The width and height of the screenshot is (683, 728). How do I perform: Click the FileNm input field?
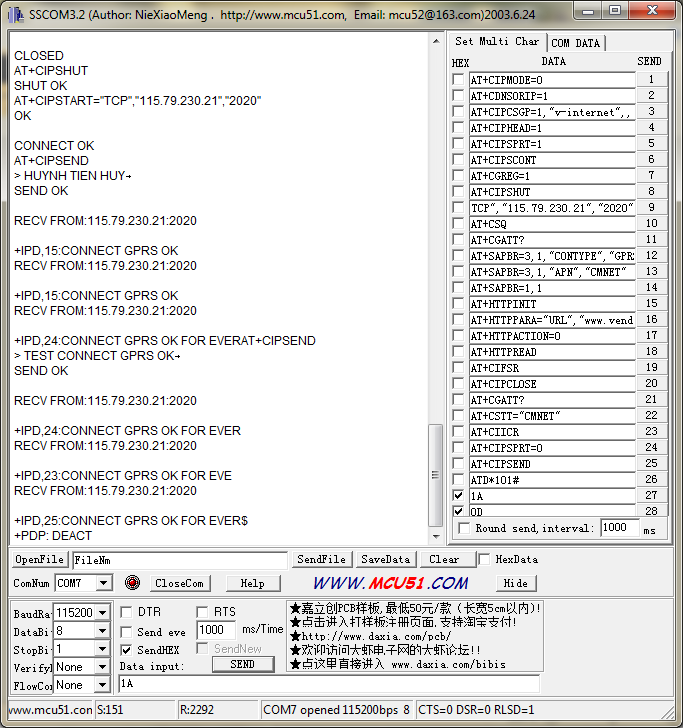pos(180,560)
